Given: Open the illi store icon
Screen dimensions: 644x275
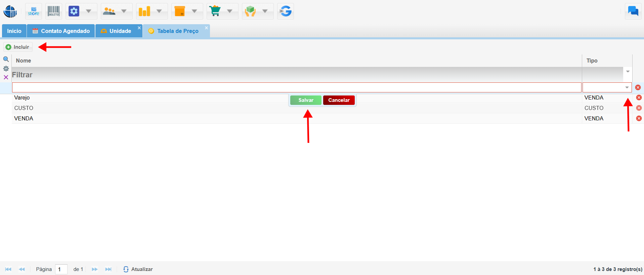Looking at the screenshot, I should 34,11.
